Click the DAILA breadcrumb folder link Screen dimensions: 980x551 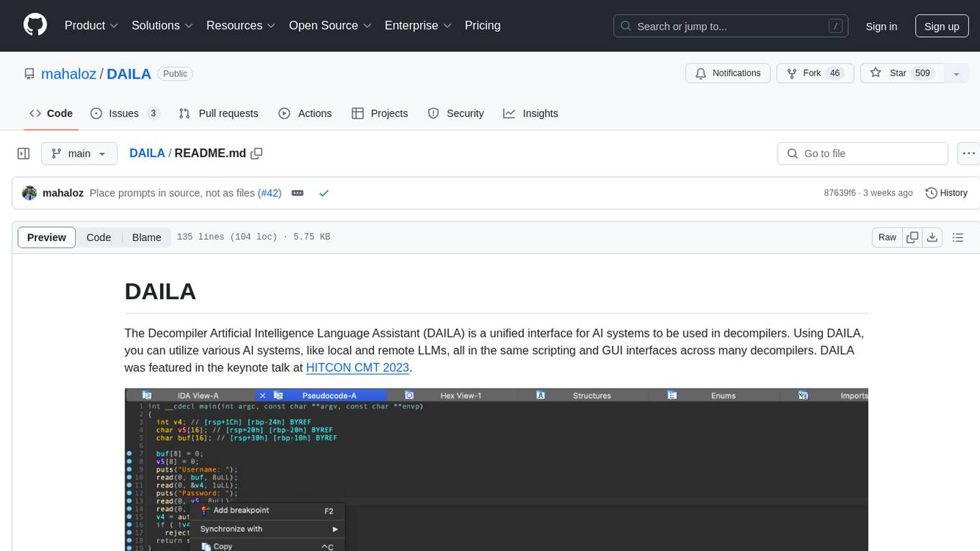[147, 154]
